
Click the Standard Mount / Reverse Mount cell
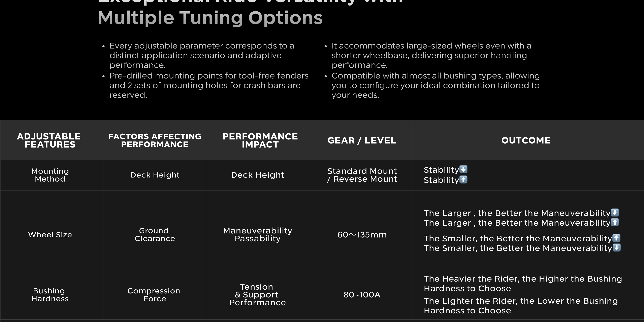(x=362, y=175)
